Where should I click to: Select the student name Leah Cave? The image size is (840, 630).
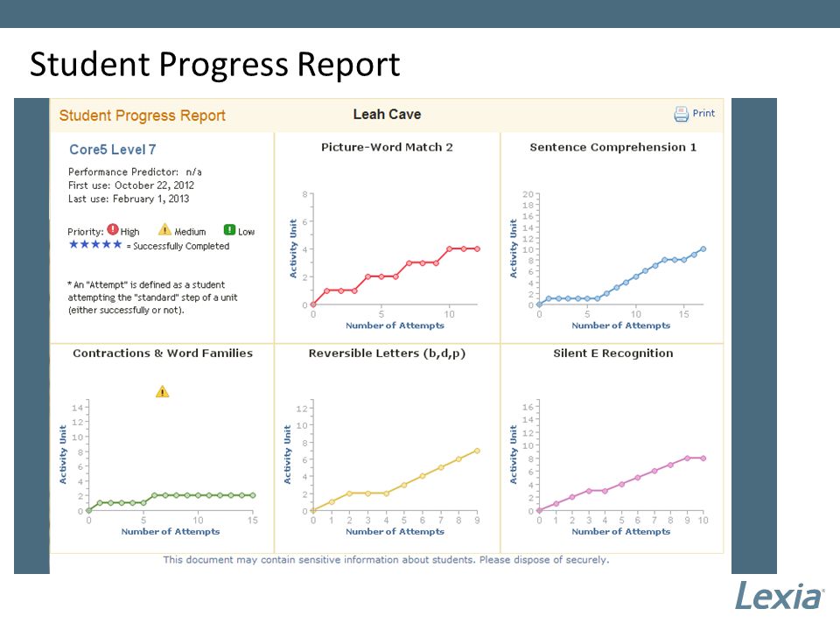387,114
